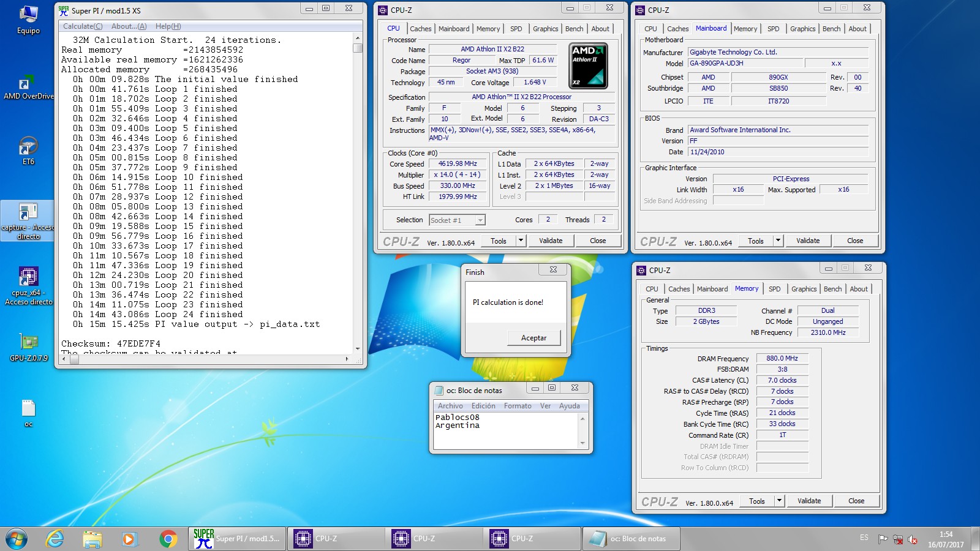The width and height of the screenshot is (980, 551).
Task: Switch to the third CPU-Z taskbar button
Action: pos(532,539)
